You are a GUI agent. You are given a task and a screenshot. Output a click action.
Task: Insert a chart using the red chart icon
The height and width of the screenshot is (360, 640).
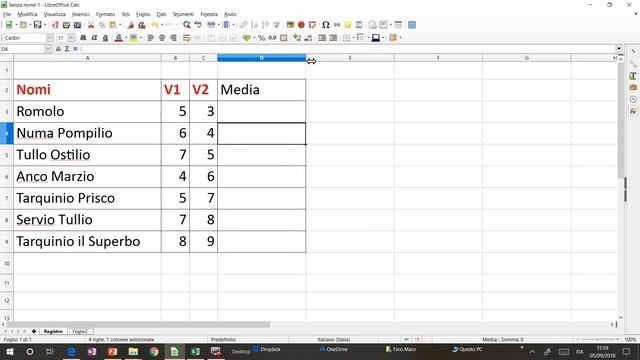pos(301,25)
